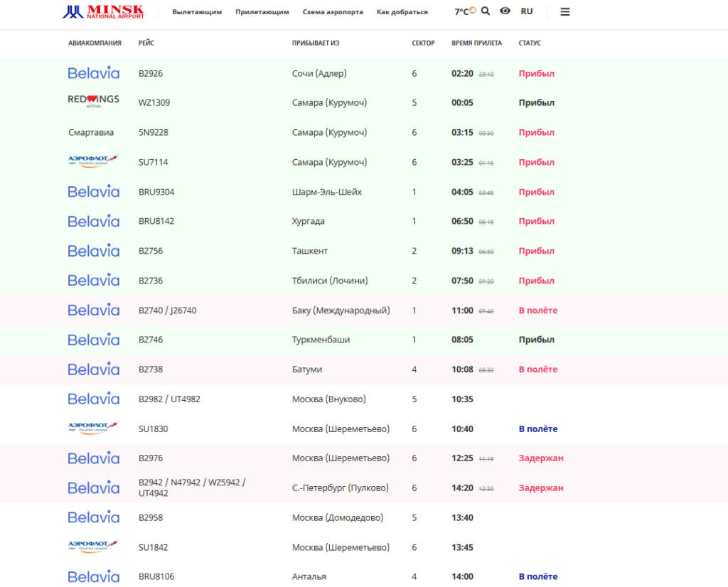Click origin Анталья
Image resolution: width=728 pixels, height=587 pixels.
309,577
